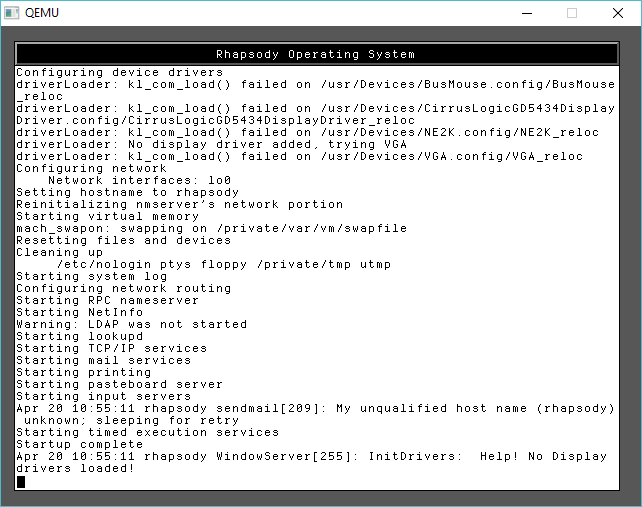The width and height of the screenshot is (642, 507).
Task: Close the QEMU window
Action: pos(618,13)
